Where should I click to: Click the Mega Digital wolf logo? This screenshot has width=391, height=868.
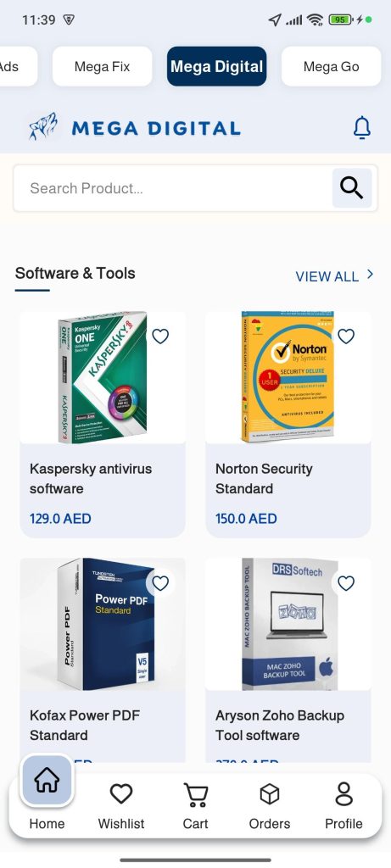click(x=42, y=126)
